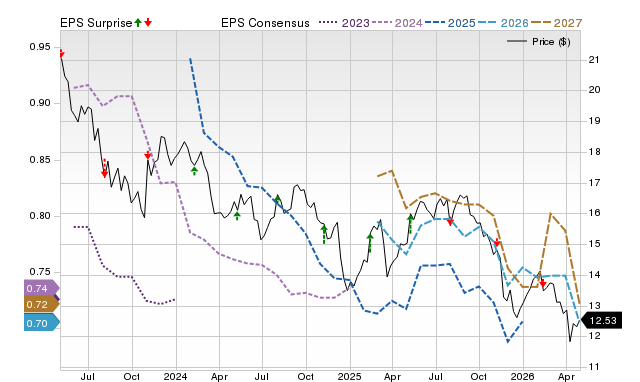Screen dimensions: 640x382
Task: Click the red down arrow in legend
Action: [x=148, y=22]
